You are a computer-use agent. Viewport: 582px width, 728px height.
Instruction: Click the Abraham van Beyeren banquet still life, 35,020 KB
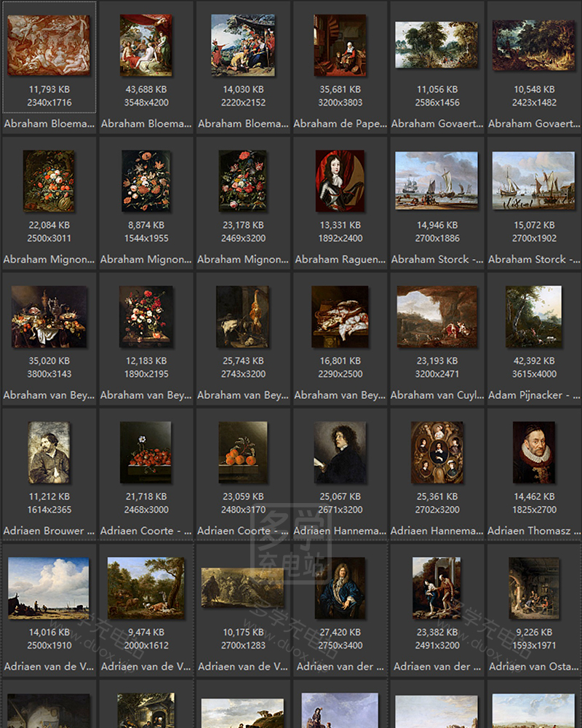tap(49, 317)
